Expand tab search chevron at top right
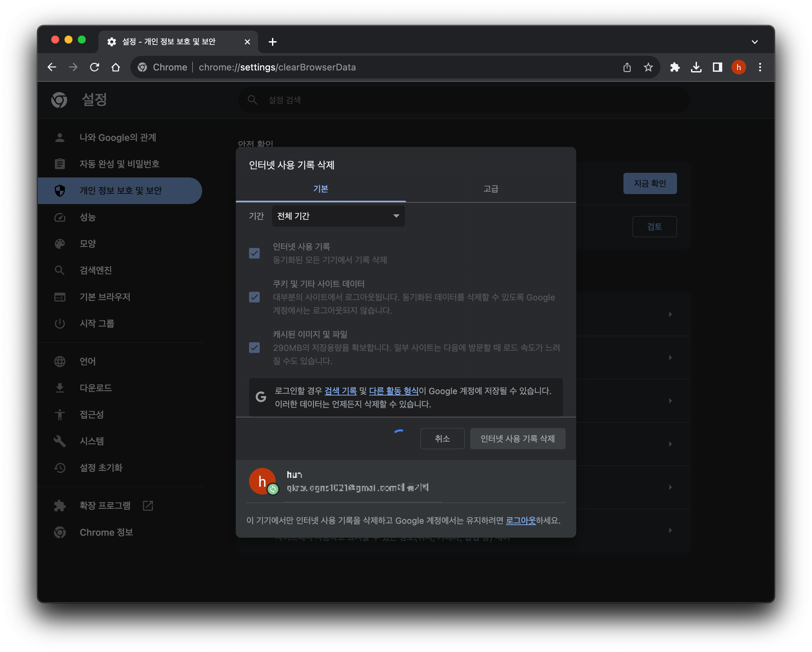The height and width of the screenshot is (652, 812). click(x=754, y=42)
